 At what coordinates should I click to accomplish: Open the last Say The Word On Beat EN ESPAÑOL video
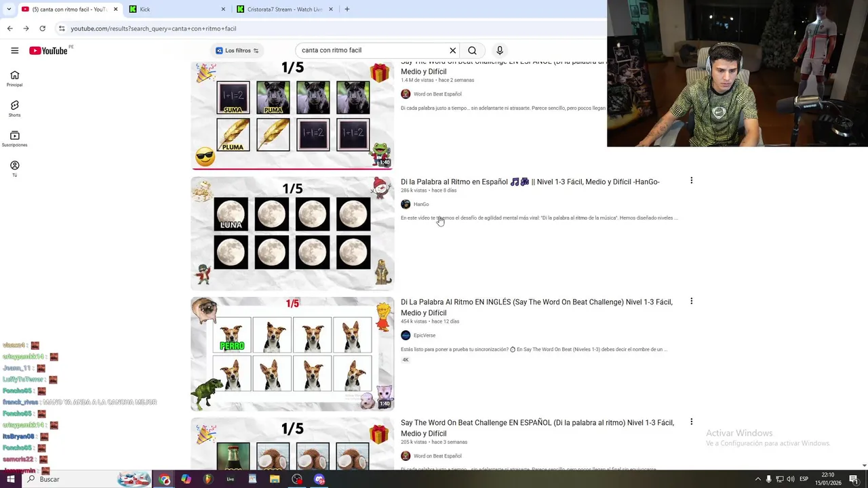[537, 428]
